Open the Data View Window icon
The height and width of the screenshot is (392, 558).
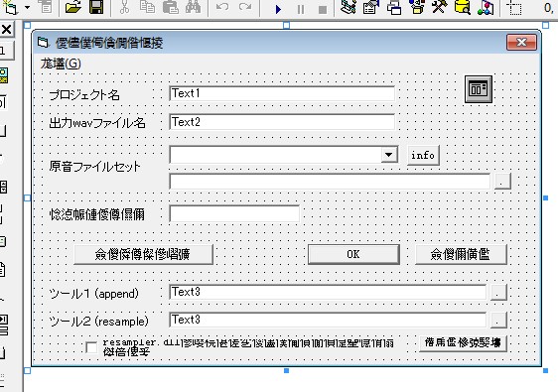coord(463,7)
